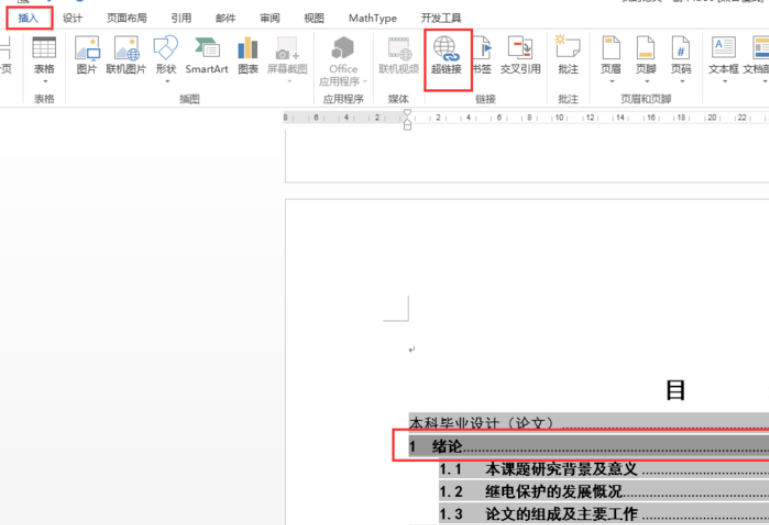Click the 页眉 header icon
The image size is (769, 525).
click(611, 48)
